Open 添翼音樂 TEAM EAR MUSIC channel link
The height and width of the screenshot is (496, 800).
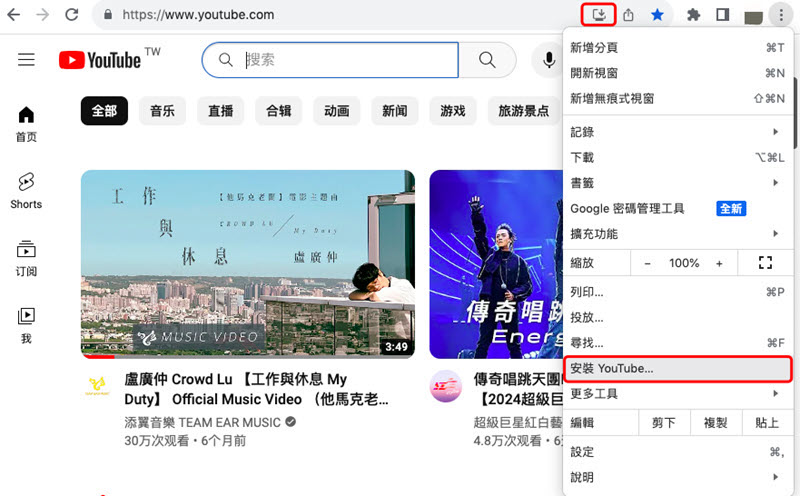click(x=203, y=423)
